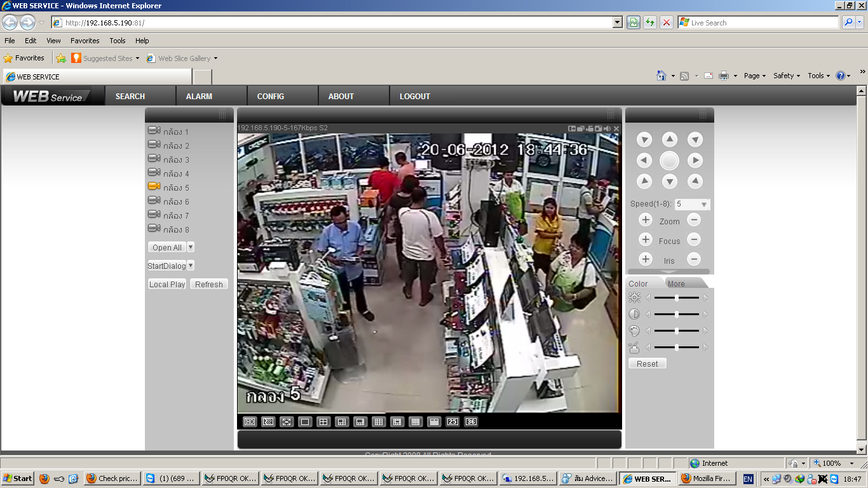Switch video to HD quality mode
Viewport: 868px width, 488px height.
(250, 421)
